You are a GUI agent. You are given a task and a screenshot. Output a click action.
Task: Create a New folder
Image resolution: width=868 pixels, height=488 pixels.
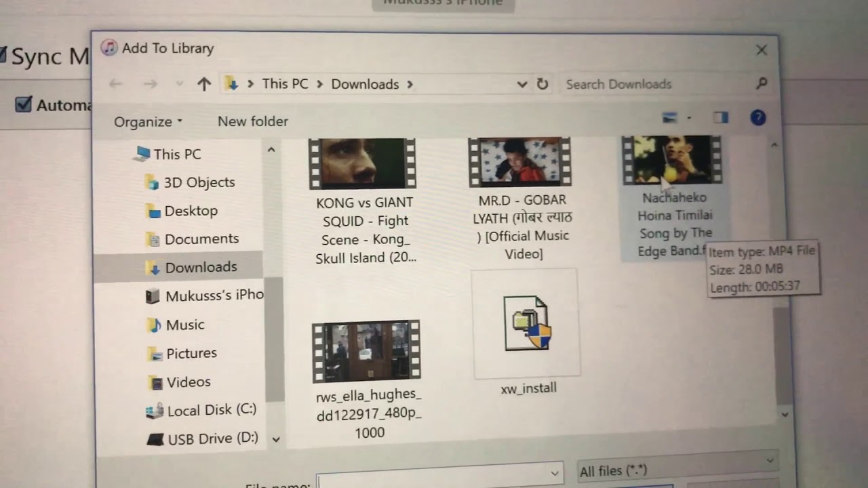coord(253,121)
